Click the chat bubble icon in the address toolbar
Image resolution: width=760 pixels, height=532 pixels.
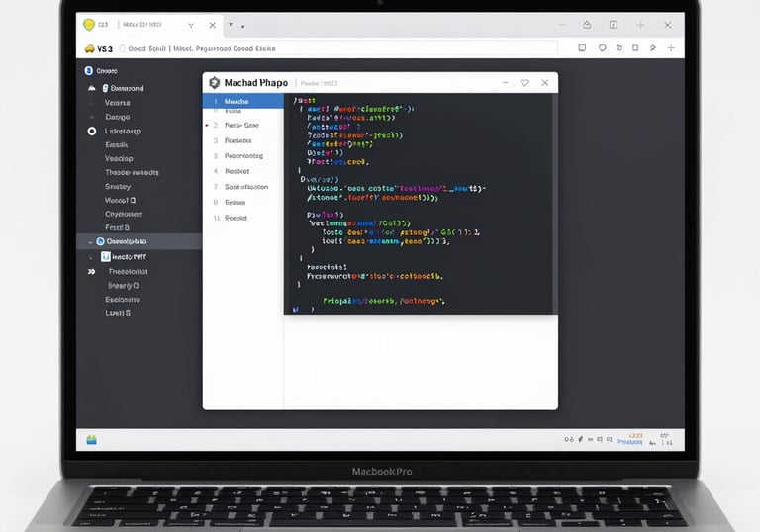click(602, 48)
